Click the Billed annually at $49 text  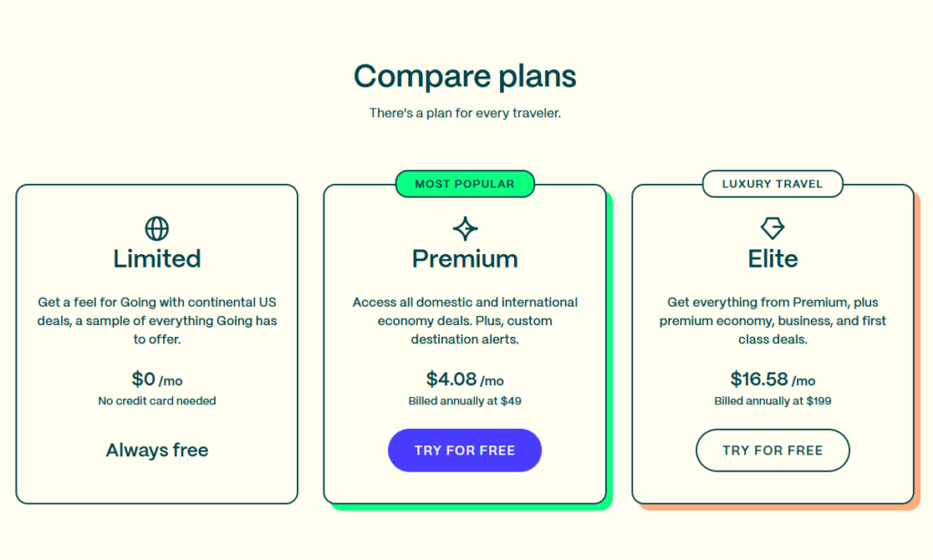click(465, 401)
